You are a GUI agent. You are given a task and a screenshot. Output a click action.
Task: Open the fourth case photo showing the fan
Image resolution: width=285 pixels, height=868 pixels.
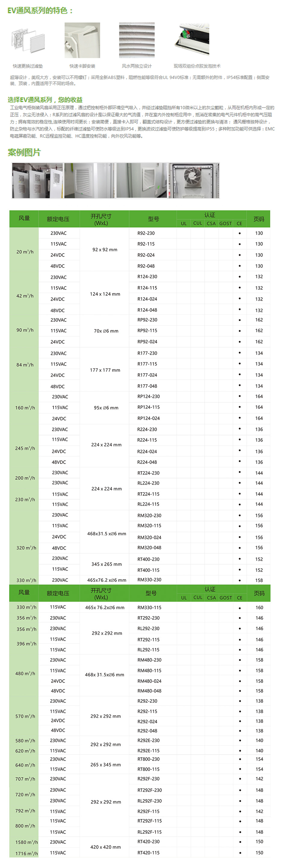194,181
